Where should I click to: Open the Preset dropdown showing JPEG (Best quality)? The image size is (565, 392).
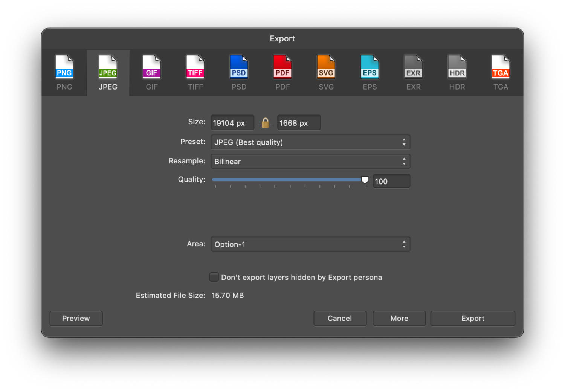tap(310, 142)
